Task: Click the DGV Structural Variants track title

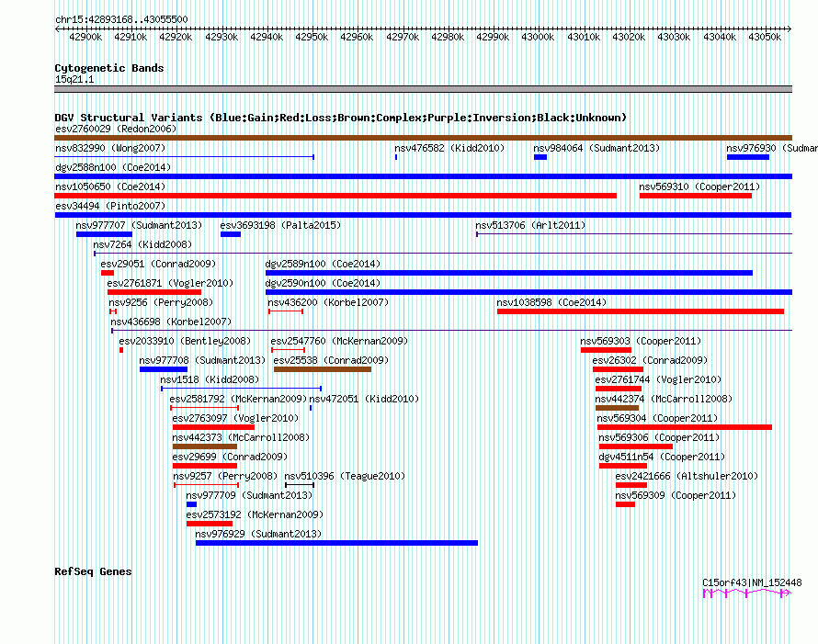Action: (340, 118)
